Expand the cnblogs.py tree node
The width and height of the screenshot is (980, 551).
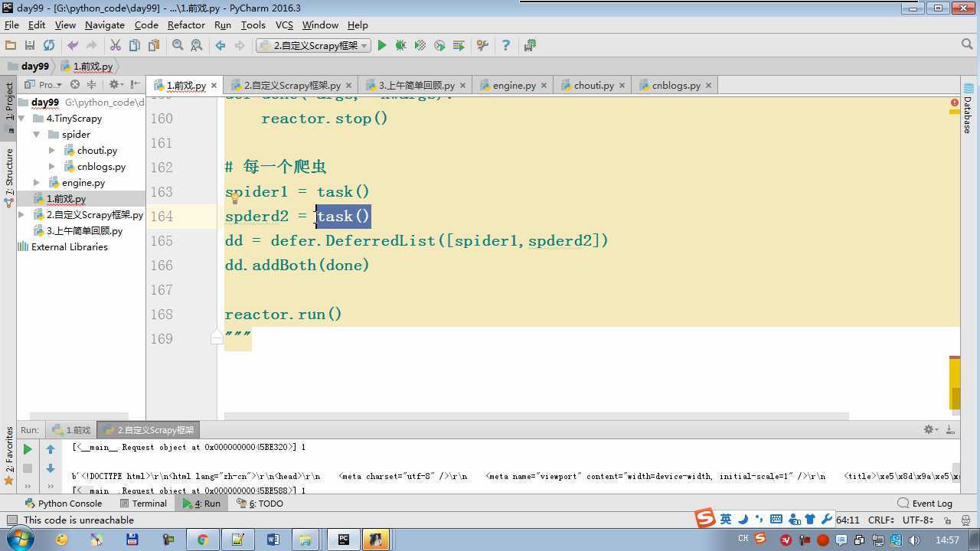[x=51, y=167]
